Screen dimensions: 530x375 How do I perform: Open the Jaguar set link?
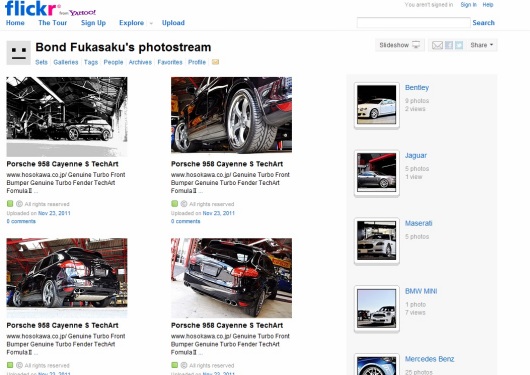tap(416, 156)
